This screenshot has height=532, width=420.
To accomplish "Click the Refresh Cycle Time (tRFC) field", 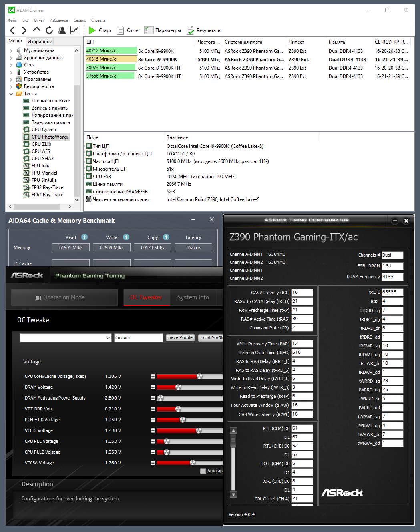I will click(x=302, y=353).
